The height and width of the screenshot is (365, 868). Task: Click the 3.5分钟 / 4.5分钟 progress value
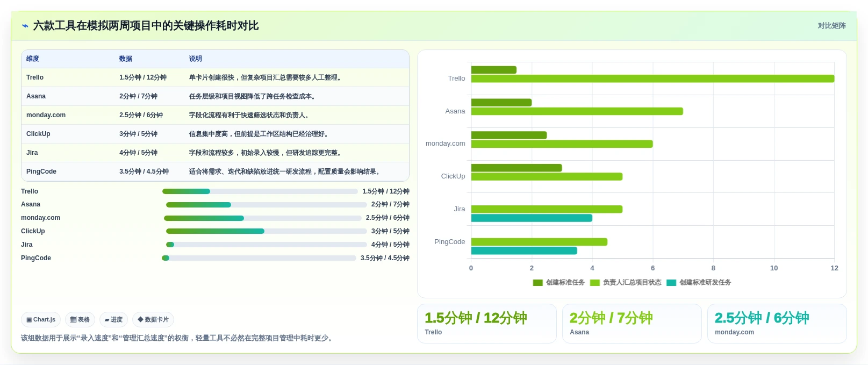[385, 258]
